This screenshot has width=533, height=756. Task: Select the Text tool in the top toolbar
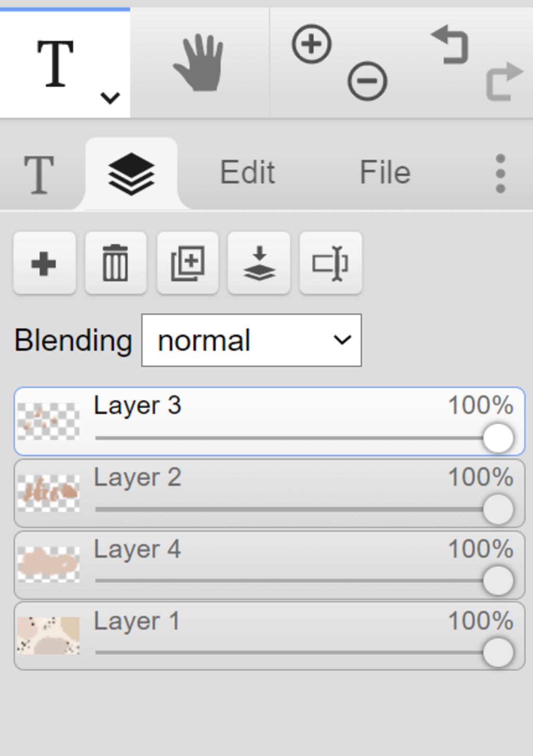pyautogui.click(x=56, y=64)
